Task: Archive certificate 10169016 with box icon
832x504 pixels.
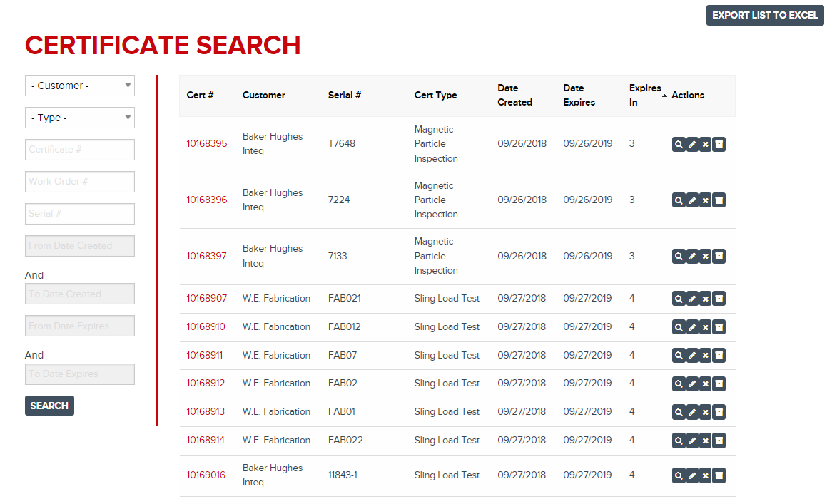Action: tap(719, 475)
